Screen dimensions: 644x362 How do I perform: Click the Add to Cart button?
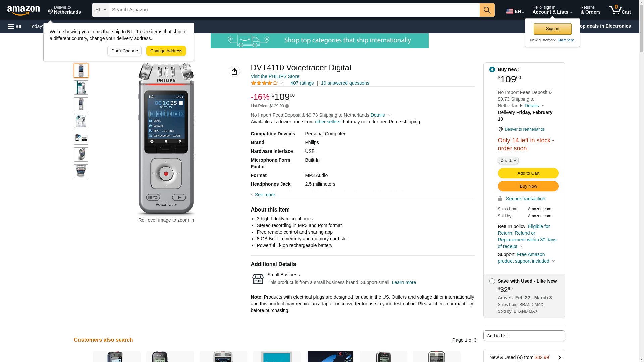point(528,173)
